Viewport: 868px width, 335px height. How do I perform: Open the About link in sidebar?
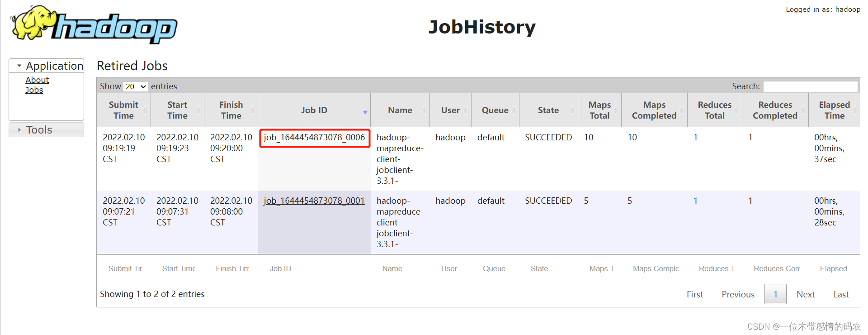[37, 80]
